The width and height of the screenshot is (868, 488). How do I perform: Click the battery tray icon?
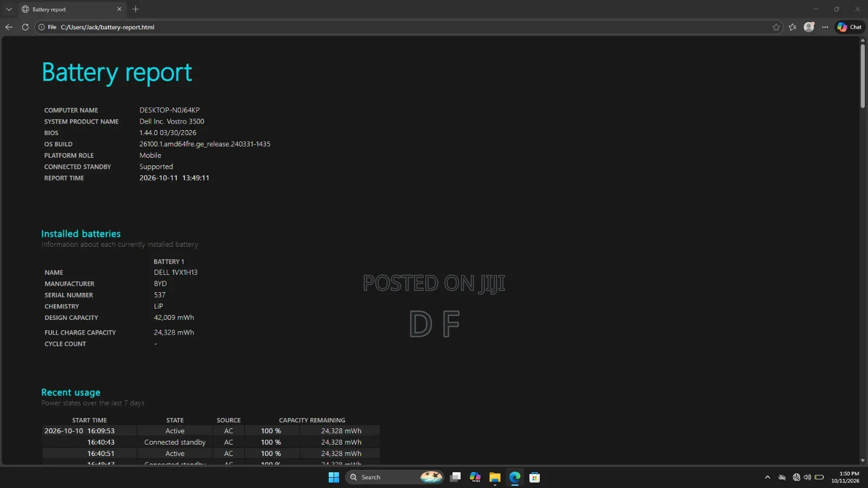[x=819, y=477]
